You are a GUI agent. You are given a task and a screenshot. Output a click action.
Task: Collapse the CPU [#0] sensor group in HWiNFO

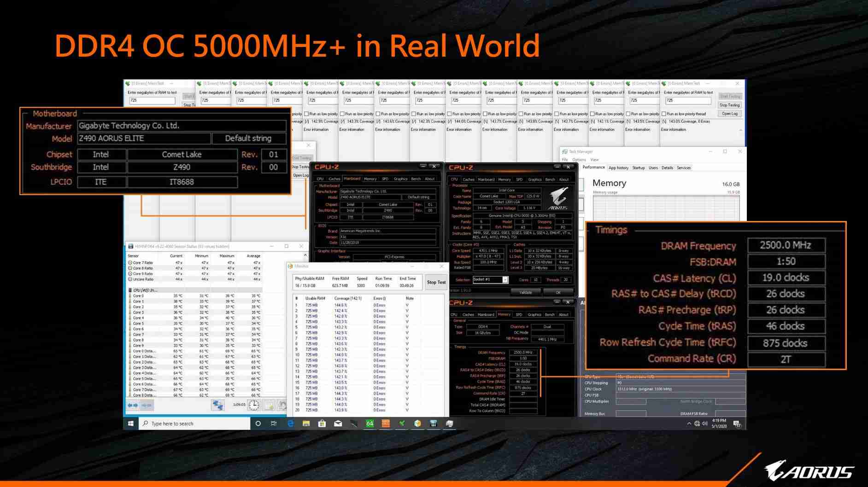(130, 290)
